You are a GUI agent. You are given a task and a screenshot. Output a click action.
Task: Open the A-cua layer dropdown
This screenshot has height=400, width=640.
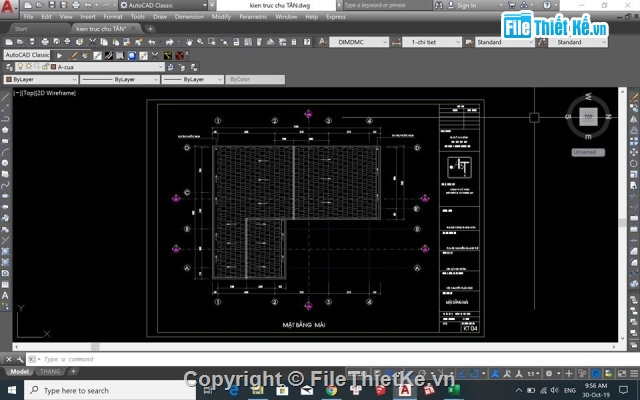pos(90,67)
